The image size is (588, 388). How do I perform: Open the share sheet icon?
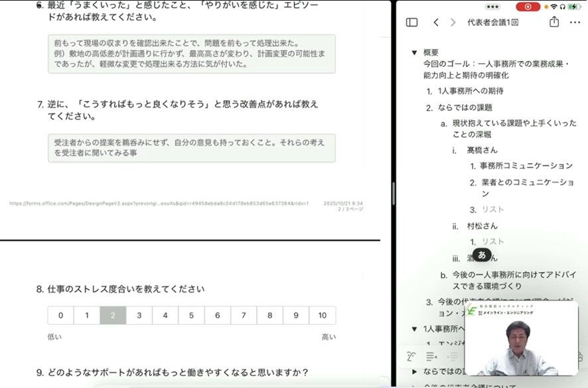(554, 23)
